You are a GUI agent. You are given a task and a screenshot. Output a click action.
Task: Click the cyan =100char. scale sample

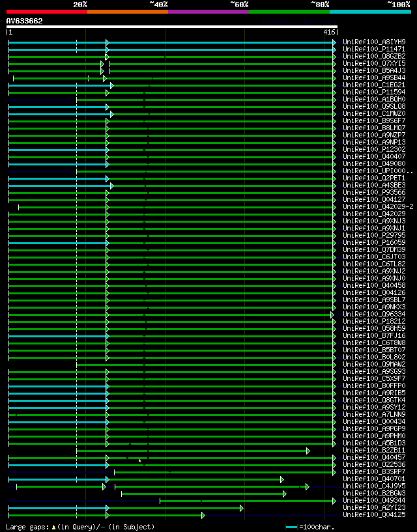tap(292, 527)
